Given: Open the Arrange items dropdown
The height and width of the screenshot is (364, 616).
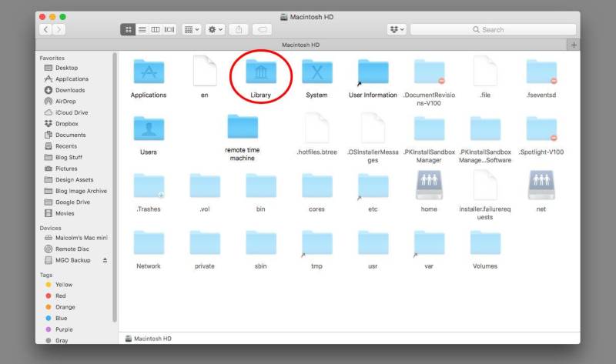Looking at the screenshot, I should tap(191, 29).
